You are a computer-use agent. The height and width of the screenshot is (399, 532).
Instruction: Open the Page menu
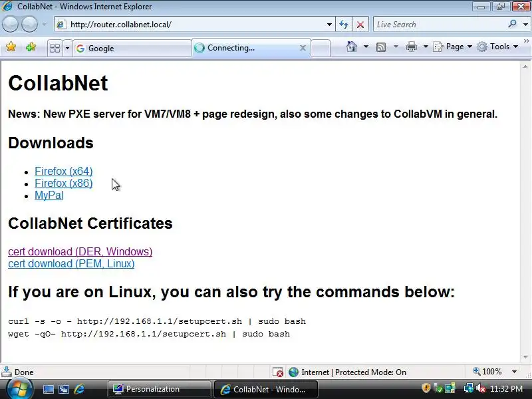coord(453,47)
